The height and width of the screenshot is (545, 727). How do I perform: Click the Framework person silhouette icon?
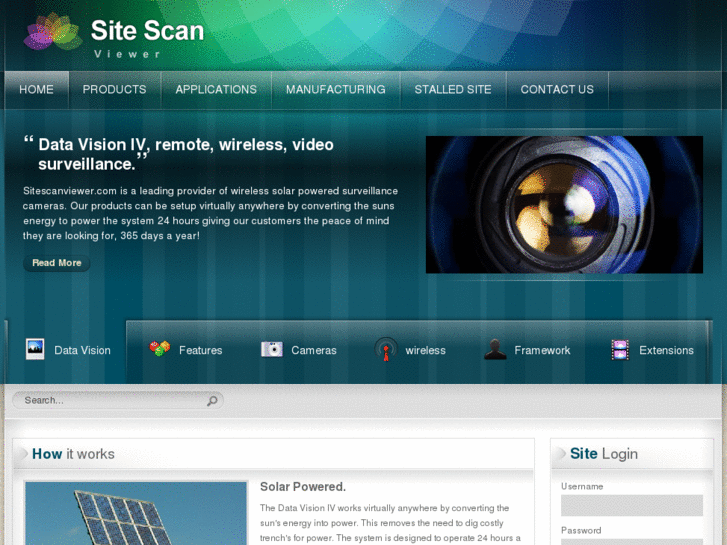(x=495, y=349)
